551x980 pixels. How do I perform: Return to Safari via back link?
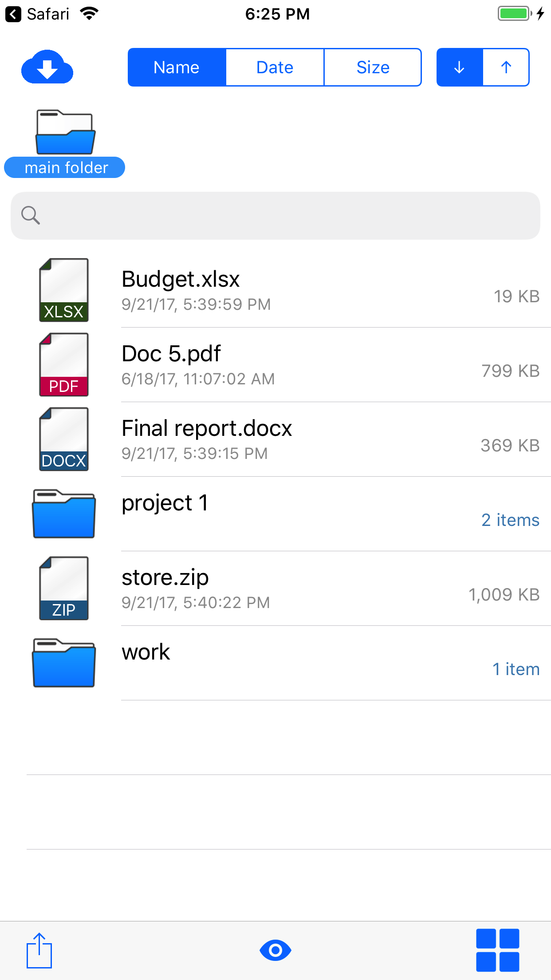[37, 14]
